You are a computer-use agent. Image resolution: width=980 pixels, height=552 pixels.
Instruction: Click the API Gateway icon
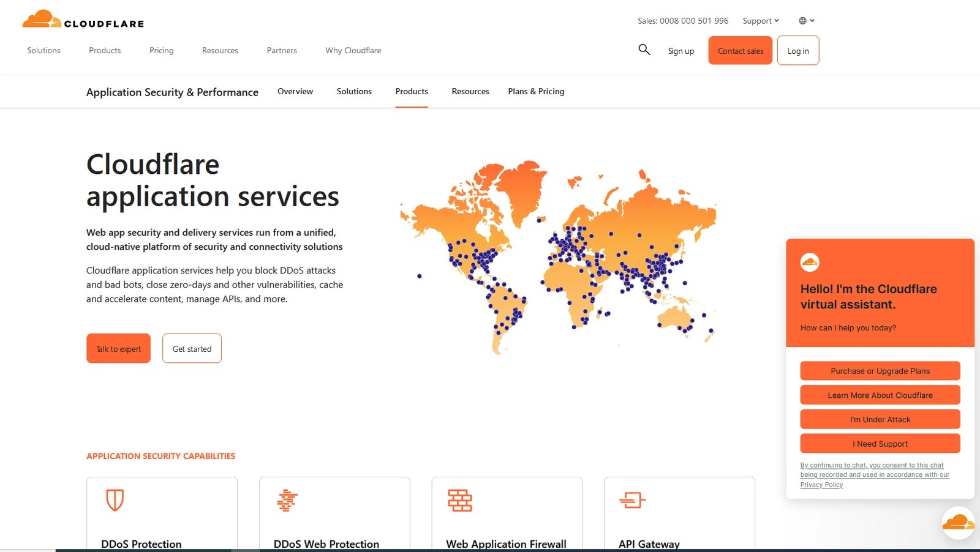pos(632,500)
